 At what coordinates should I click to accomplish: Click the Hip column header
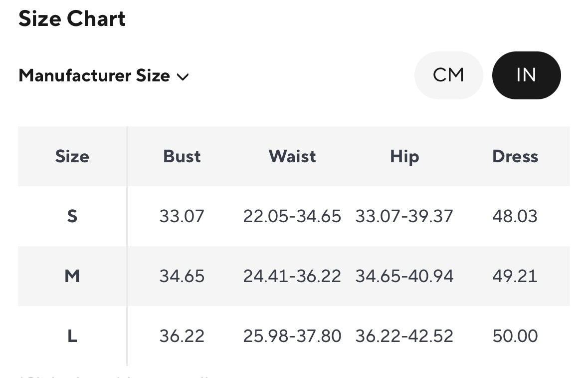[x=404, y=156]
